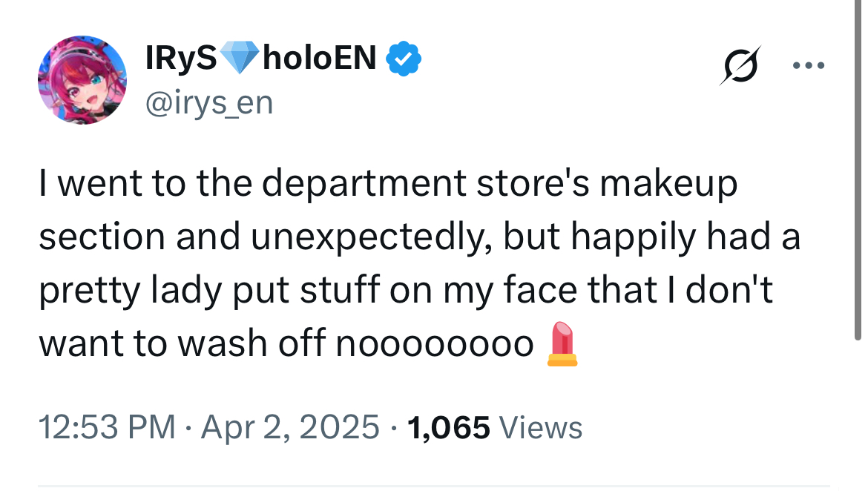Screen dimensions: 868x491
Task: Click the "IRyS" display name text
Action: (181, 58)
